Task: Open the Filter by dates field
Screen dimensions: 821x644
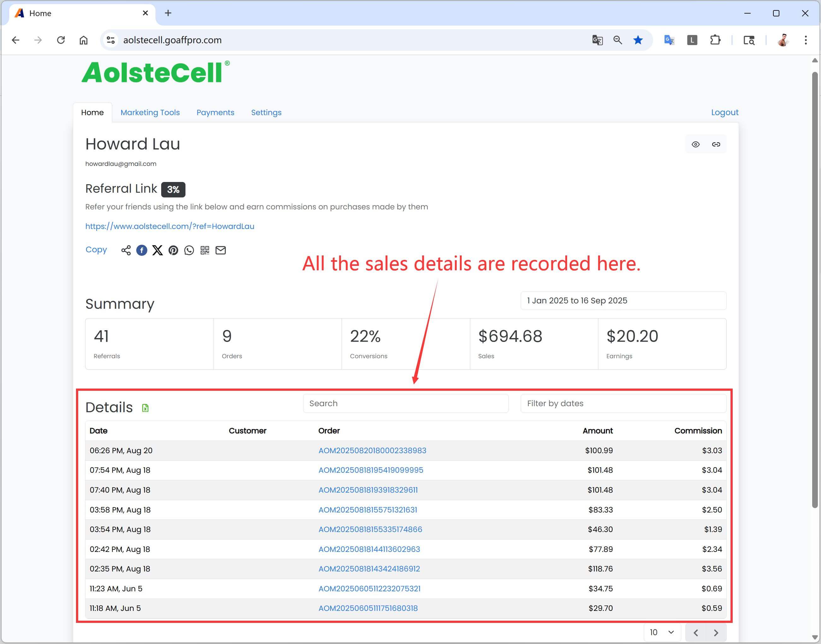Action: [623, 403]
